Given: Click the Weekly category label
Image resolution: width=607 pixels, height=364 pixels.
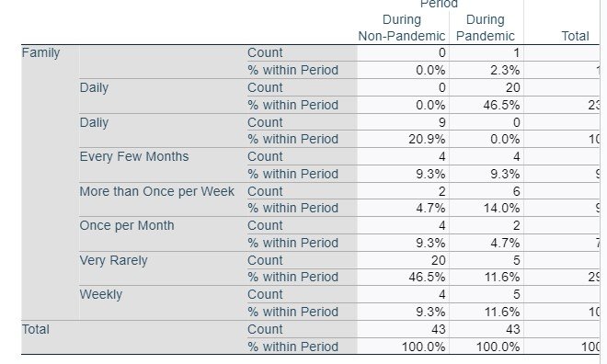Looking at the screenshot, I should (100, 294).
